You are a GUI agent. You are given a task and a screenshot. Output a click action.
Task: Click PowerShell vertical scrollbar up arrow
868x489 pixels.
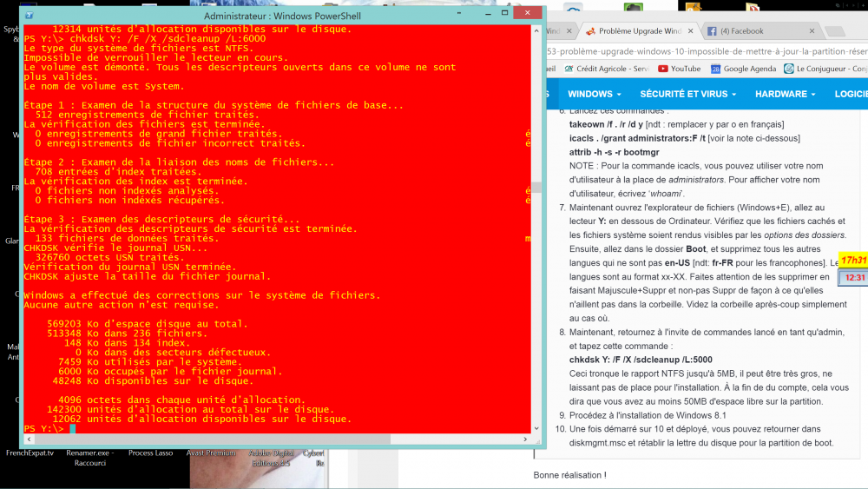pos(536,31)
